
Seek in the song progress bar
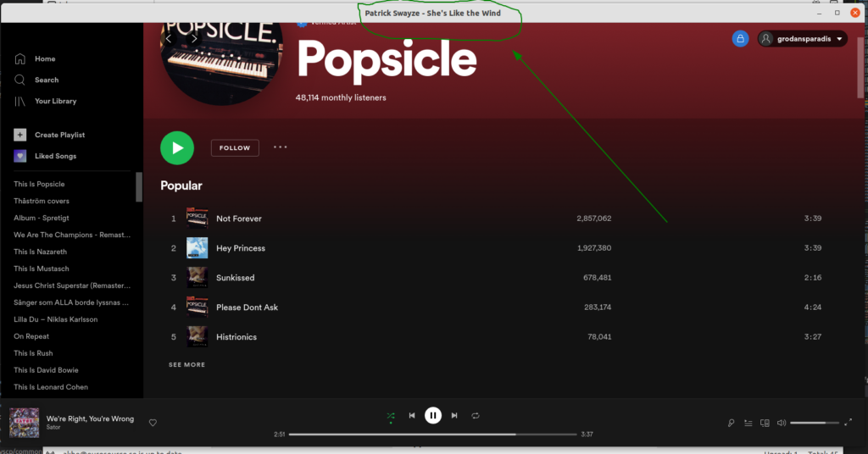pos(432,434)
